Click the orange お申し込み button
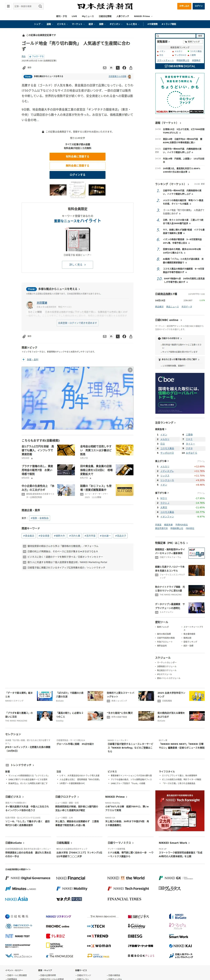 [x=184, y=6]
